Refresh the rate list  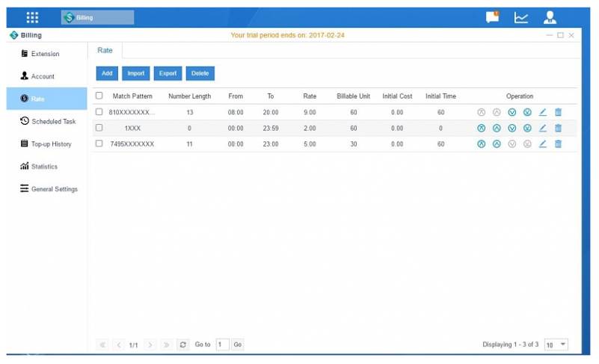(x=183, y=345)
